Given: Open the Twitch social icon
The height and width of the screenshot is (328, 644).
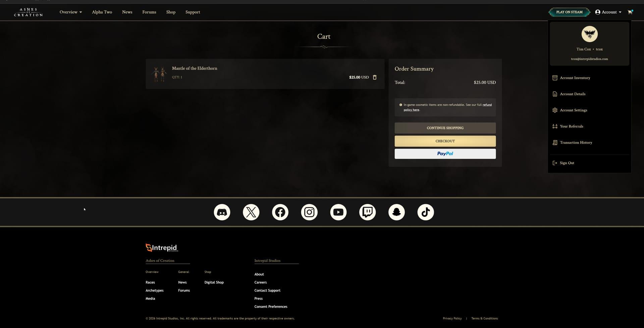Looking at the screenshot, I should (x=367, y=212).
